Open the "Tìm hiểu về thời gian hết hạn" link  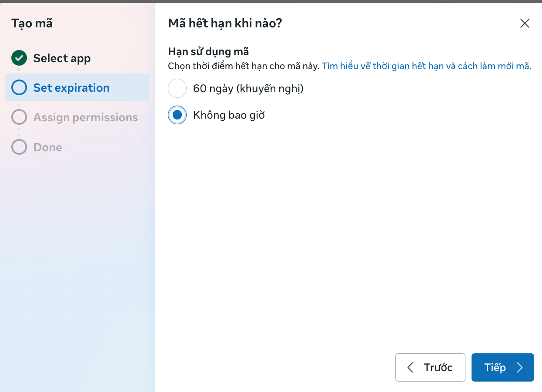point(426,66)
